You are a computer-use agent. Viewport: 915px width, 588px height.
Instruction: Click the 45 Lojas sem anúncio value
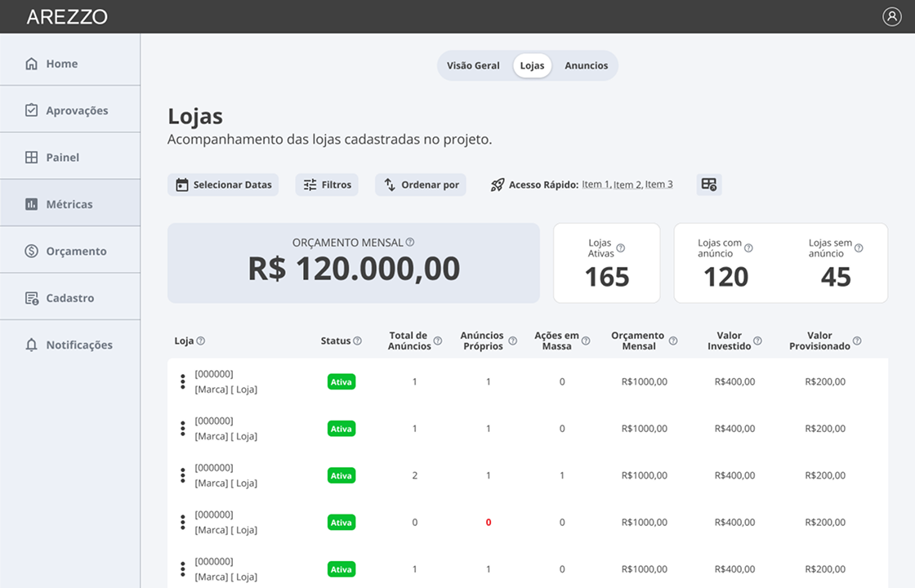[836, 277]
